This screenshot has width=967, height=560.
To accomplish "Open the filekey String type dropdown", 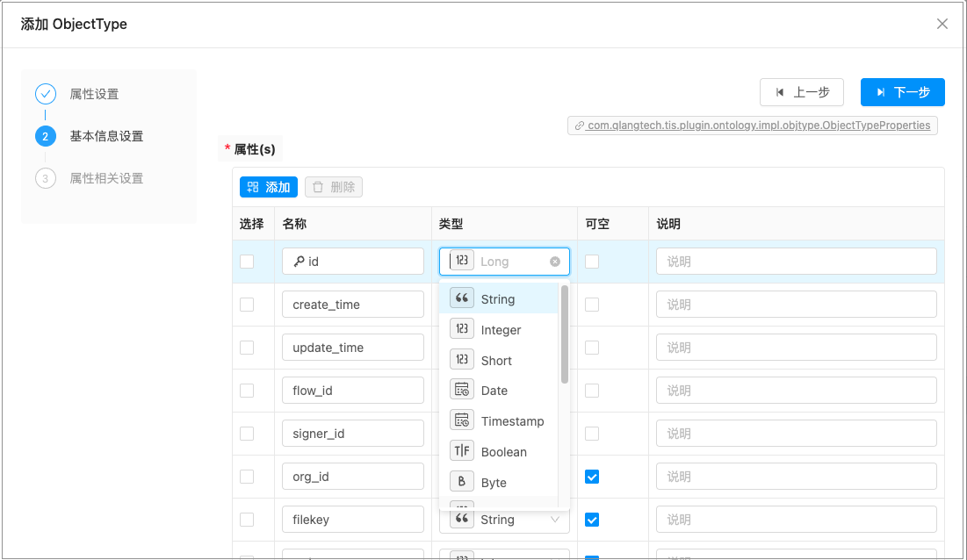I will [504, 520].
